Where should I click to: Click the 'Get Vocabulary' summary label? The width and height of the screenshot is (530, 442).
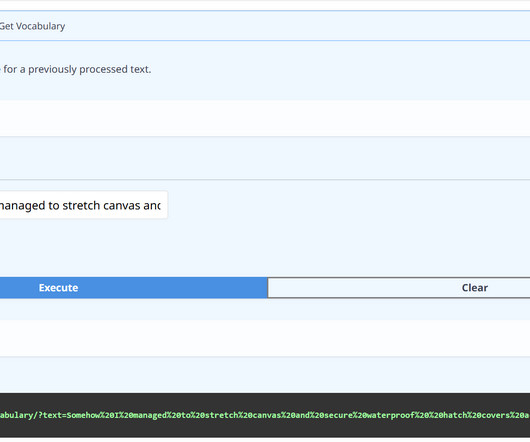[x=32, y=26]
